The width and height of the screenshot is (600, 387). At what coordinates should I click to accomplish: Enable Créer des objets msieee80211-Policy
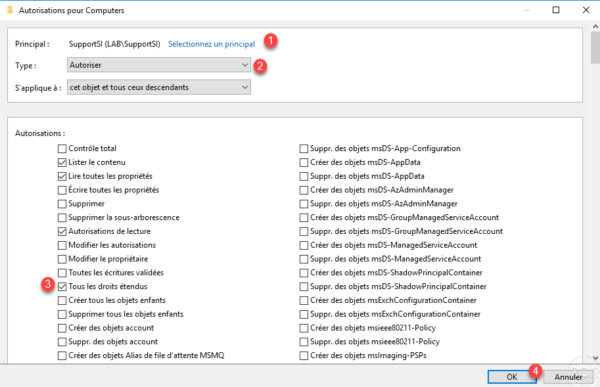pyautogui.click(x=304, y=328)
